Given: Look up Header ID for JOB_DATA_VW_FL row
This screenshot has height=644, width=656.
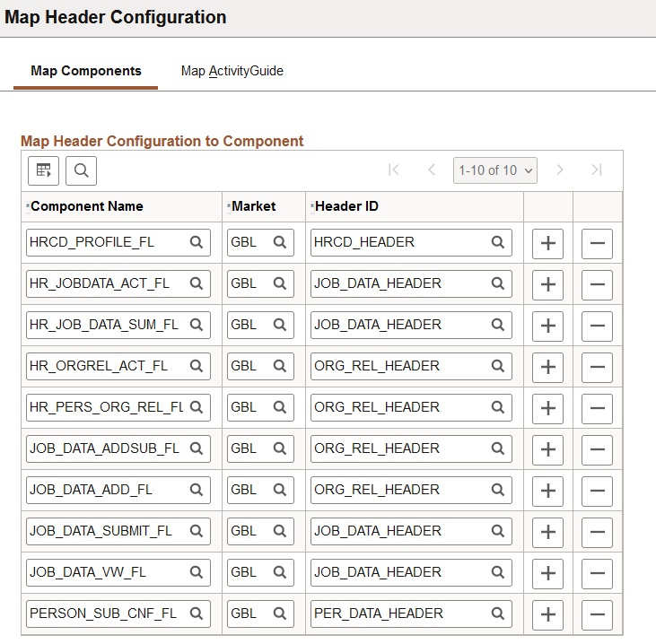Looking at the screenshot, I should 498,572.
